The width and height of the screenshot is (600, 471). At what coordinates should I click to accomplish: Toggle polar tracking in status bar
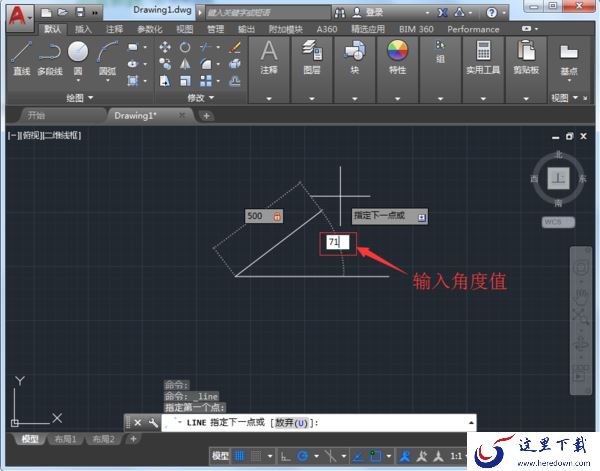pos(303,456)
